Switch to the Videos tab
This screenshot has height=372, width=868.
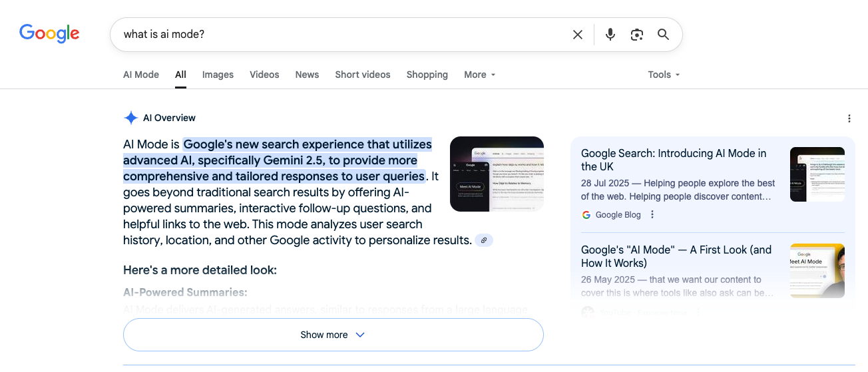coord(264,75)
